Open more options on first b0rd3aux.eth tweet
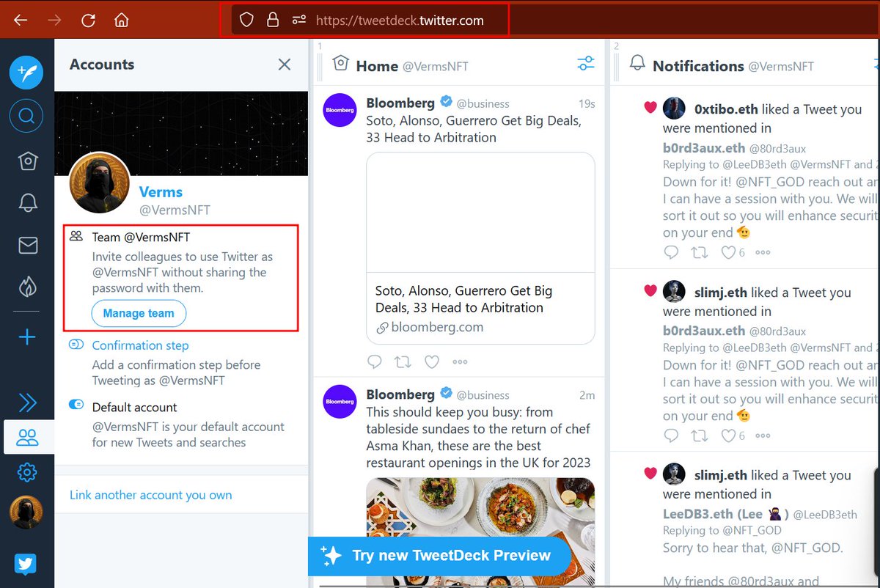The height and width of the screenshot is (588, 880). pos(763,253)
